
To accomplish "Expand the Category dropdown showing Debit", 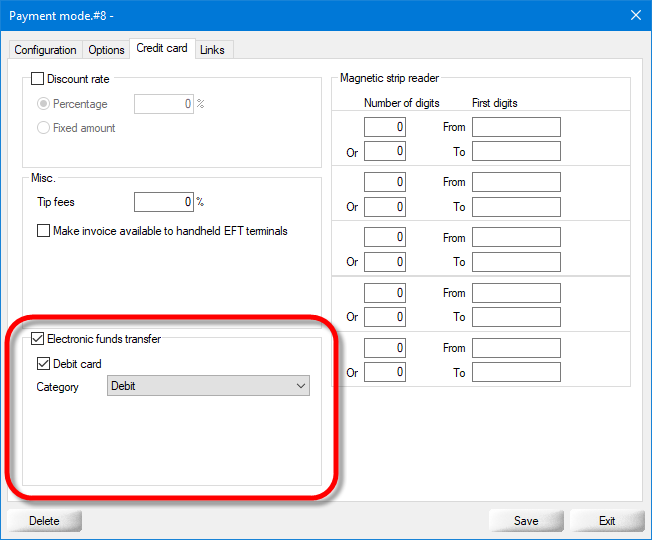I will [208, 386].
